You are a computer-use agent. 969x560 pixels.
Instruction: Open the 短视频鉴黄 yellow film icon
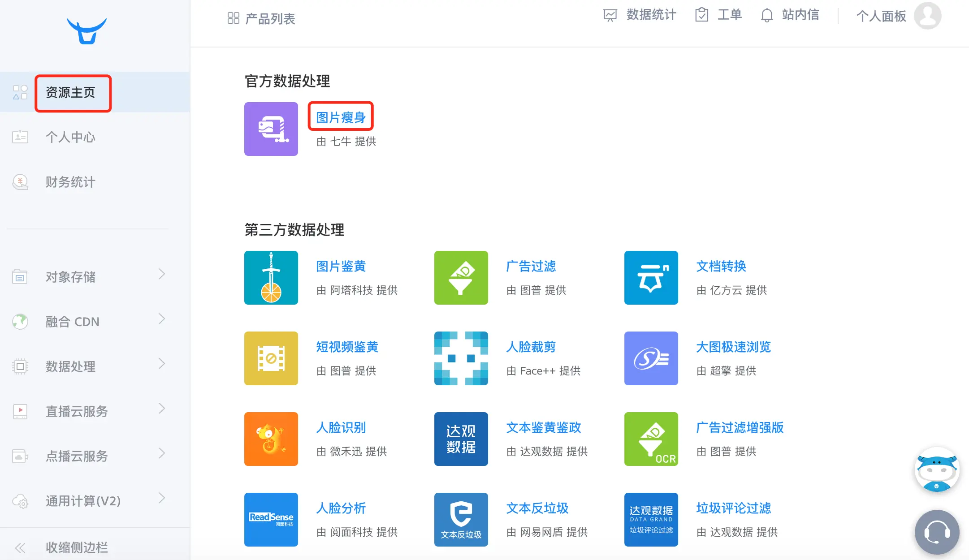pyautogui.click(x=271, y=358)
